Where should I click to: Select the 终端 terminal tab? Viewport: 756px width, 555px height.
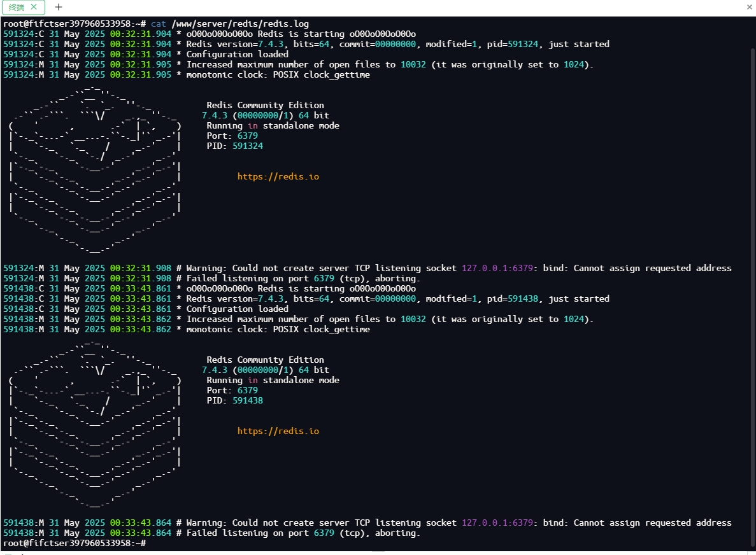point(23,7)
